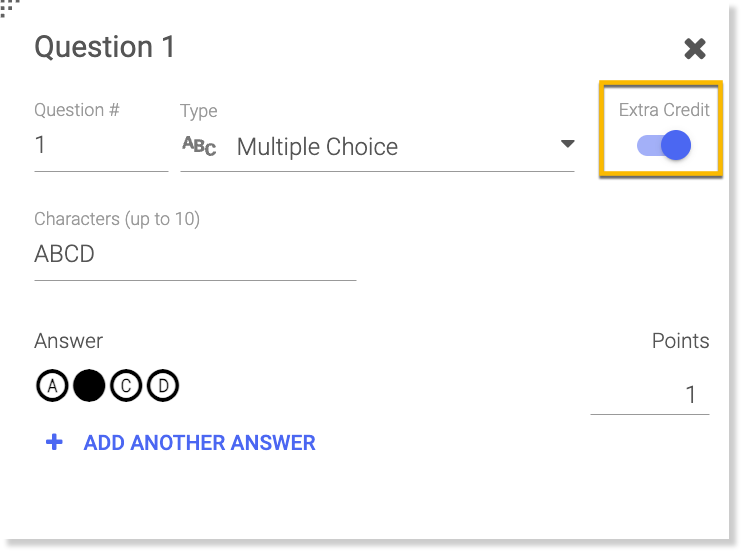The height and width of the screenshot is (551, 741).
Task: Mark bubble C as the answer
Action: pyautogui.click(x=126, y=386)
